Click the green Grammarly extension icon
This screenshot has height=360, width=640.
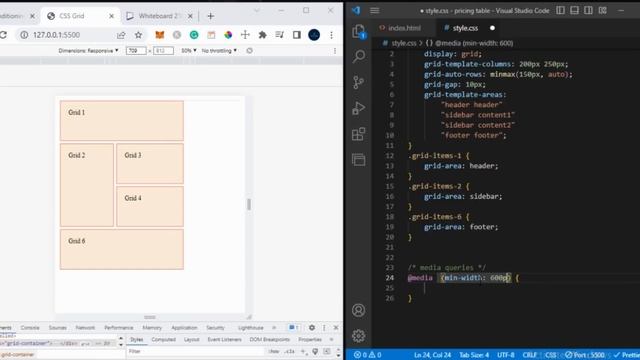click(x=194, y=35)
